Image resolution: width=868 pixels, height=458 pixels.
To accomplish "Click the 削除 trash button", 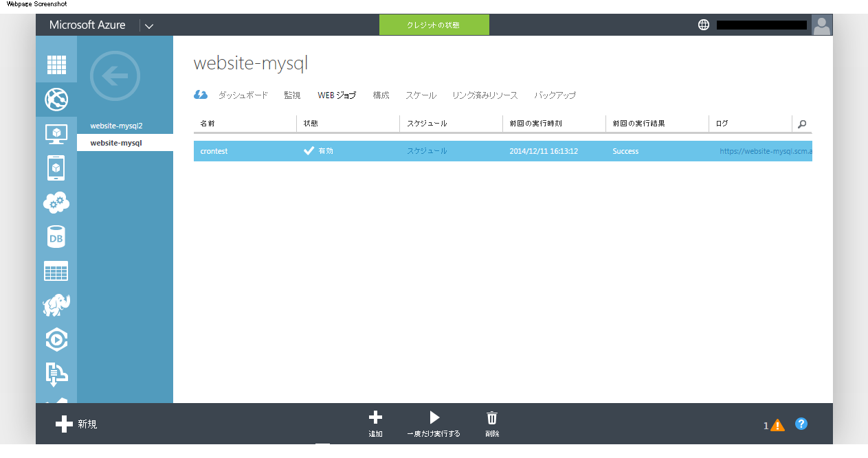I will pos(492,424).
